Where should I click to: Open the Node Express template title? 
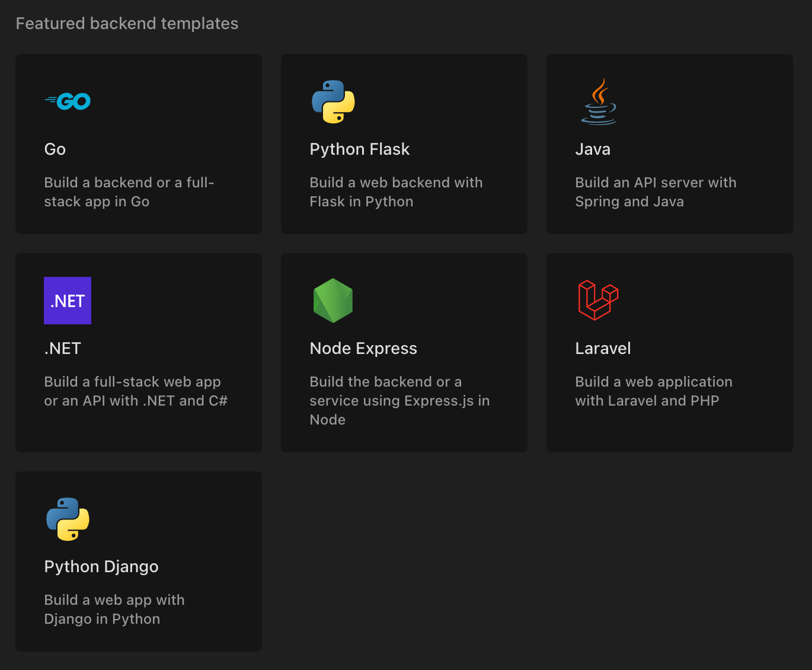363,349
